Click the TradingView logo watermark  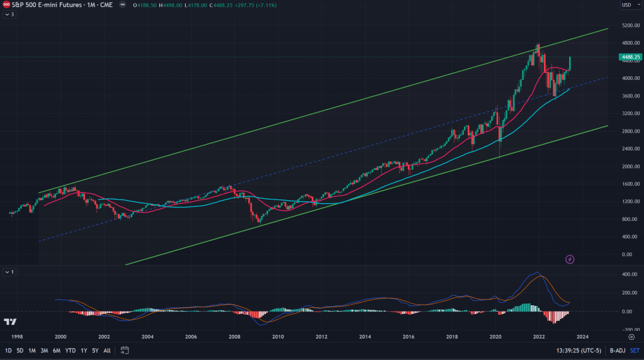point(10,322)
